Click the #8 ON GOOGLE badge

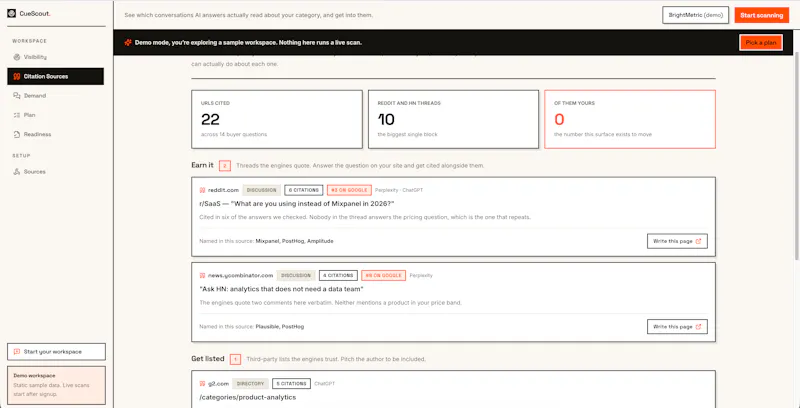tap(383, 275)
